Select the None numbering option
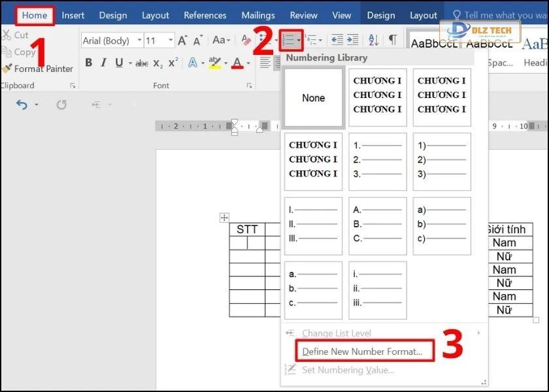This screenshot has height=392, width=549. [x=313, y=98]
